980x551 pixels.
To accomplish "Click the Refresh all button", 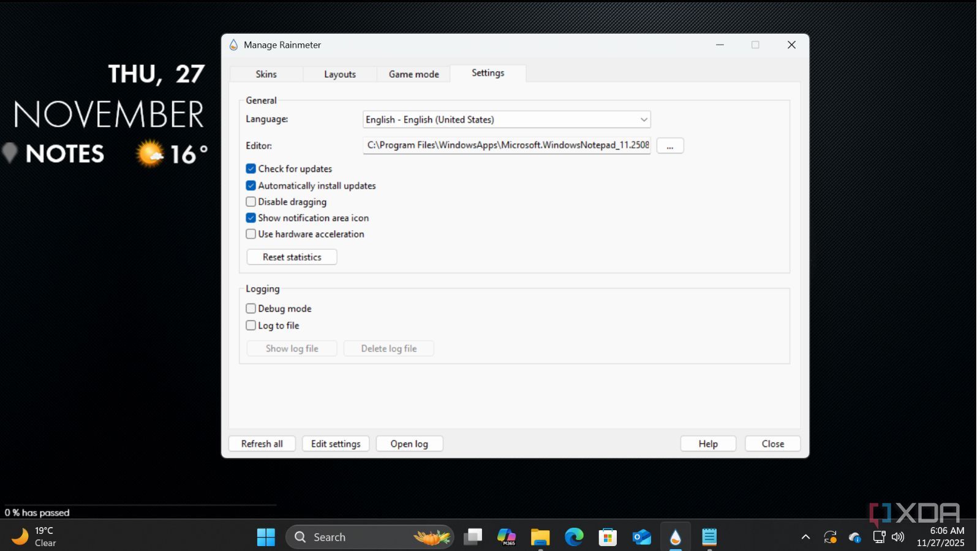I will [x=262, y=444].
